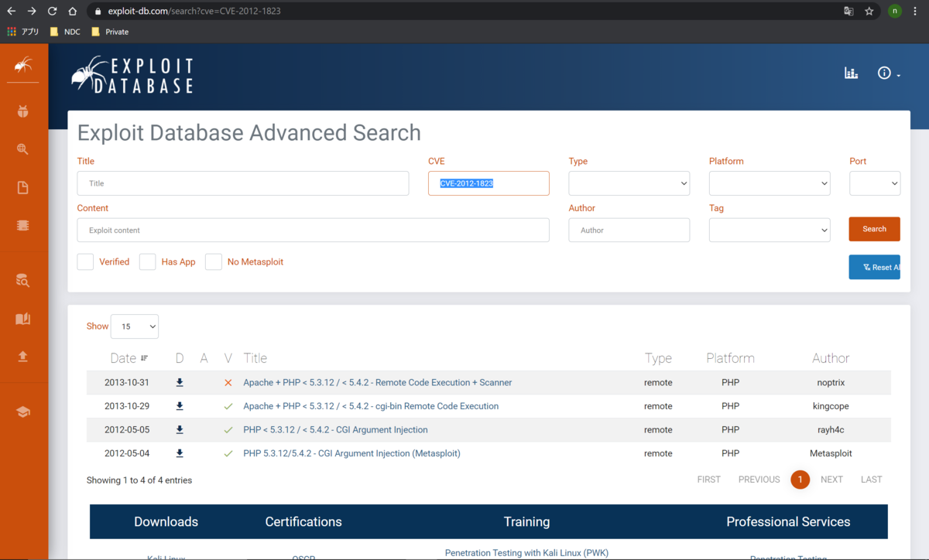The height and width of the screenshot is (560, 929).
Task: Open the Type dropdown
Action: click(629, 183)
